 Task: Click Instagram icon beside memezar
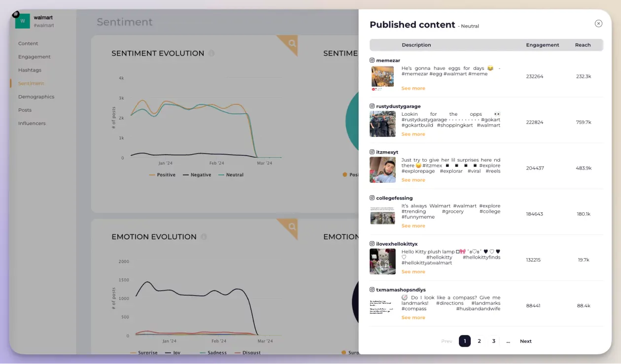tap(372, 60)
